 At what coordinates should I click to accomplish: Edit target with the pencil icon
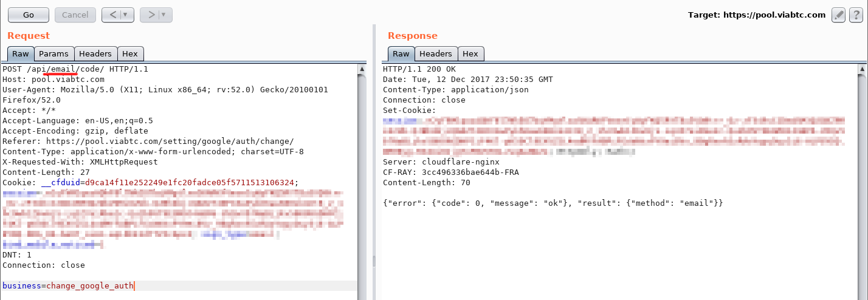click(x=838, y=15)
